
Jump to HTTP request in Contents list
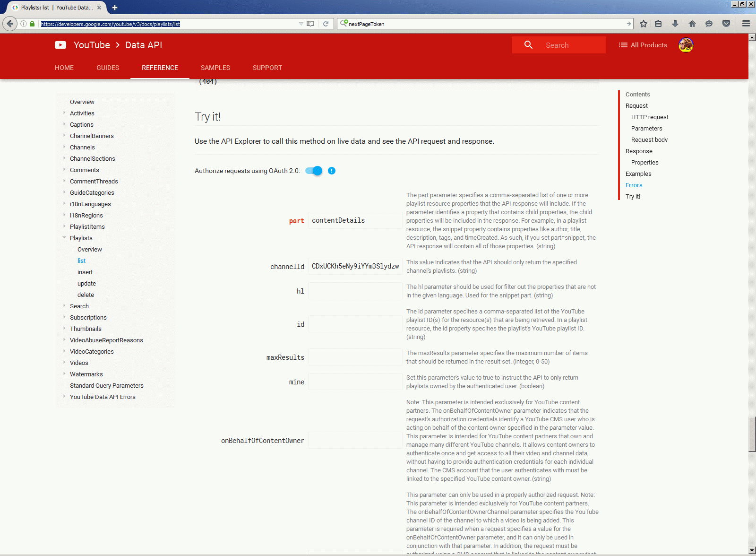point(650,117)
